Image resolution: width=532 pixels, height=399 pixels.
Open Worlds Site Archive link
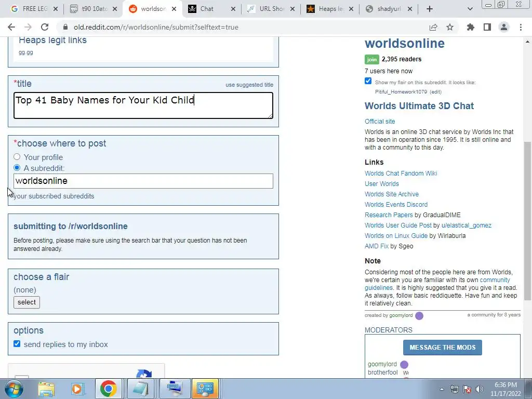click(392, 194)
